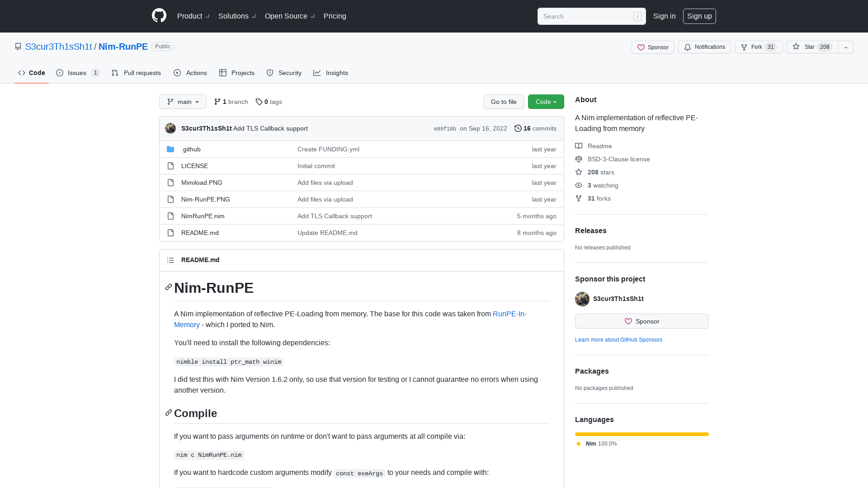Open the Projects tab
The width and height of the screenshot is (868, 488).
pos(237,73)
